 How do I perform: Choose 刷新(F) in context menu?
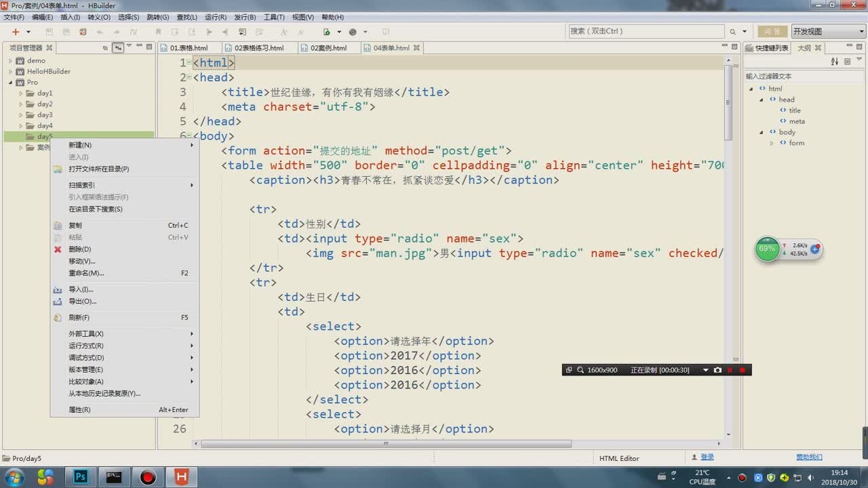click(125, 317)
